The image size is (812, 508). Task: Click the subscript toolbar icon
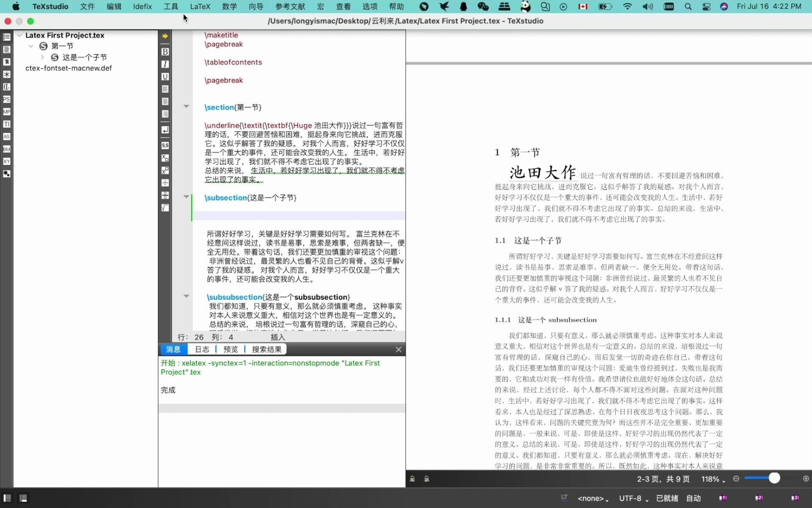tap(165, 158)
